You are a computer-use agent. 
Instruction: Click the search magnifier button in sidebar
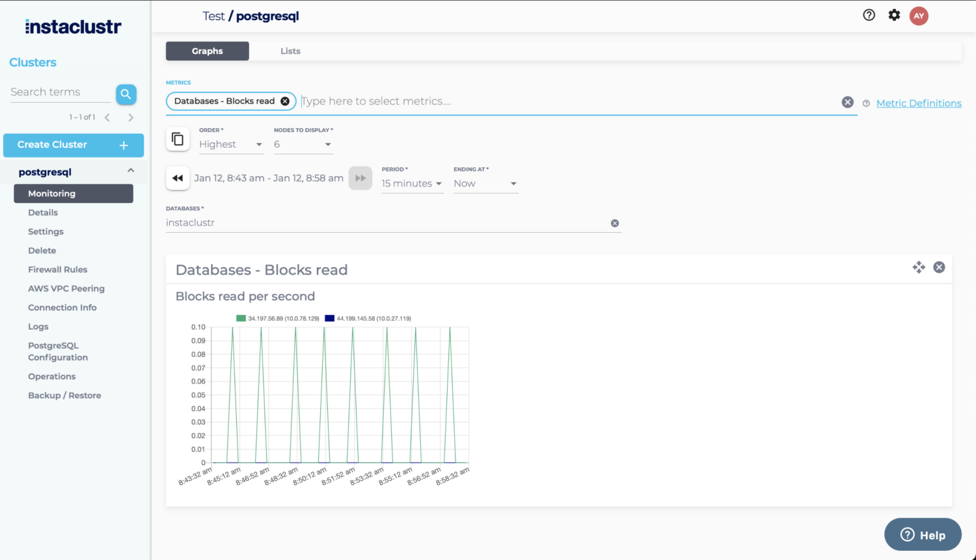[126, 94]
